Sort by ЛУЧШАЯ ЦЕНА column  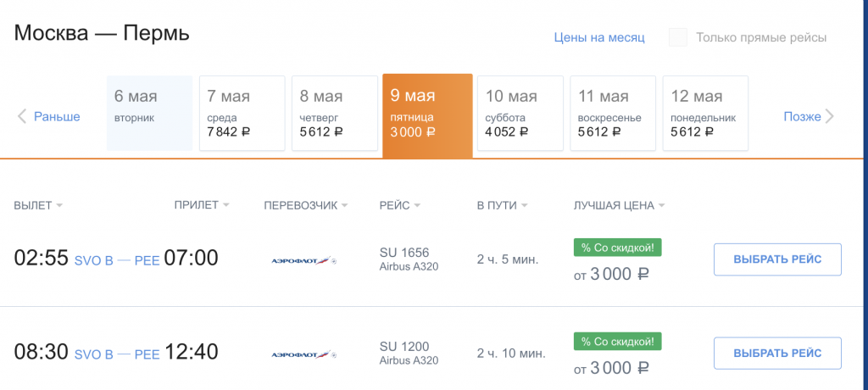619,205
